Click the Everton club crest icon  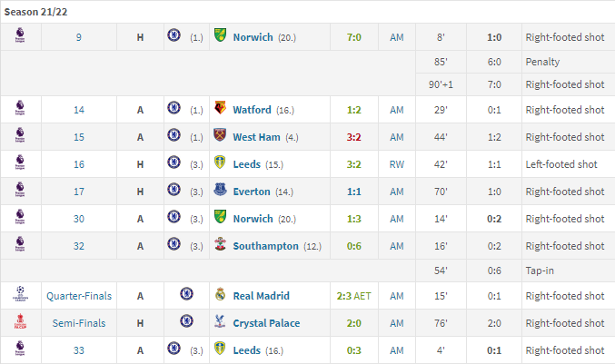pyautogui.click(x=220, y=189)
